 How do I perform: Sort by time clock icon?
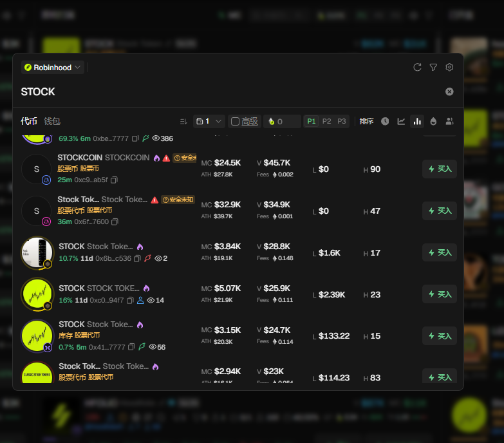point(385,121)
